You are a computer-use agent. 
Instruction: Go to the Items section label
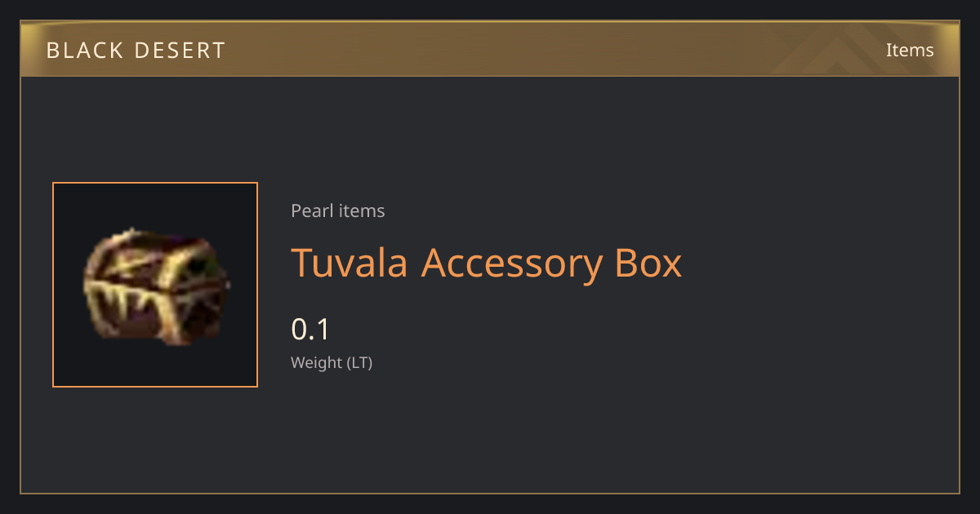[x=910, y=50]
